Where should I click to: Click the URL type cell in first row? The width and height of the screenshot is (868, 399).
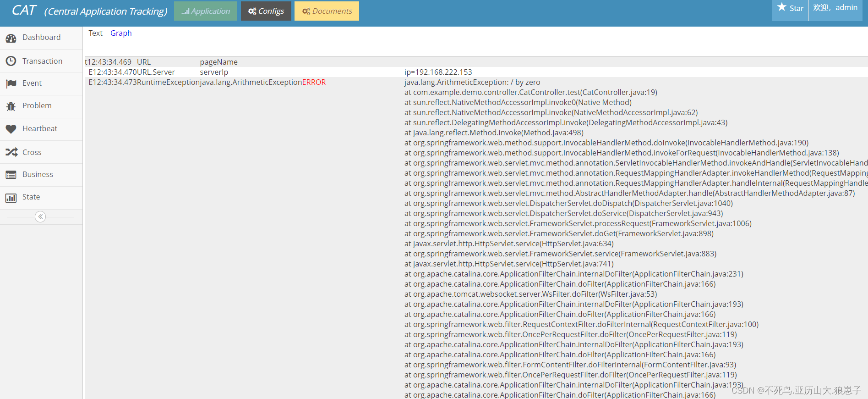[144, 62]
